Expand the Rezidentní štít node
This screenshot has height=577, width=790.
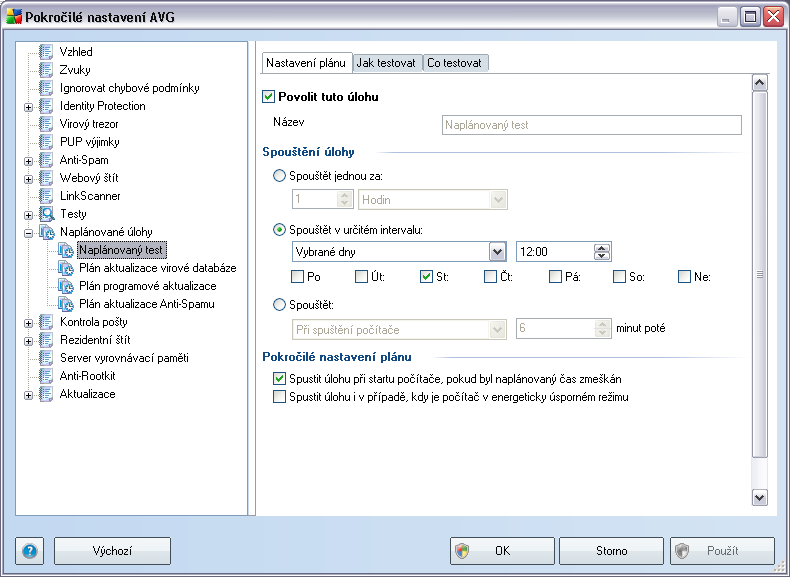point(29,342)
